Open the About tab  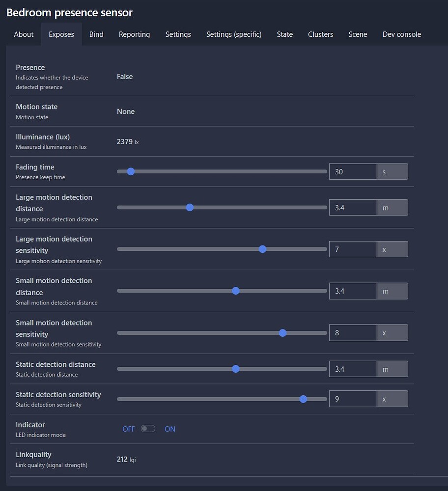(24, 34)
